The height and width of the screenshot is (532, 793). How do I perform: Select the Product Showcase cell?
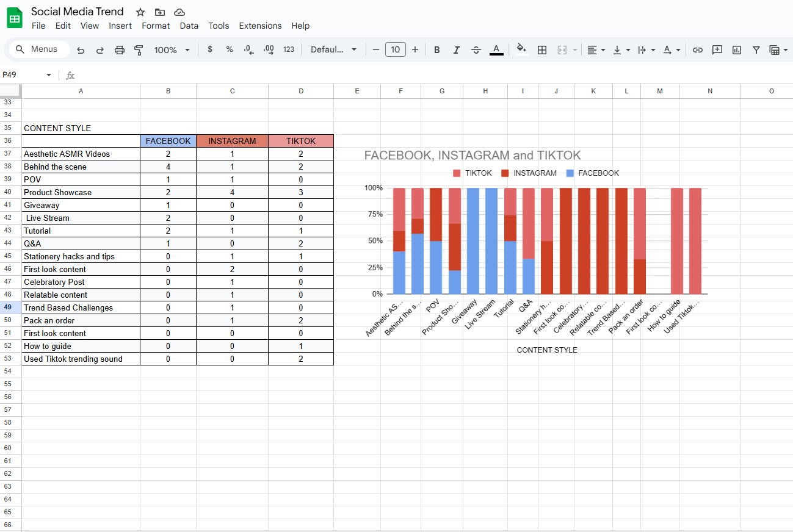point(81,192)
